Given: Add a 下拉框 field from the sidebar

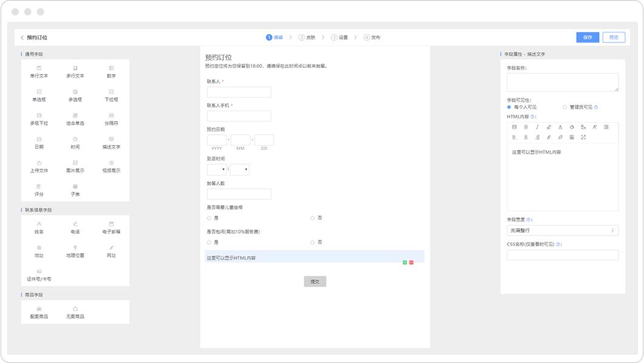Looking at the screenshot, I should pos(110,95).
